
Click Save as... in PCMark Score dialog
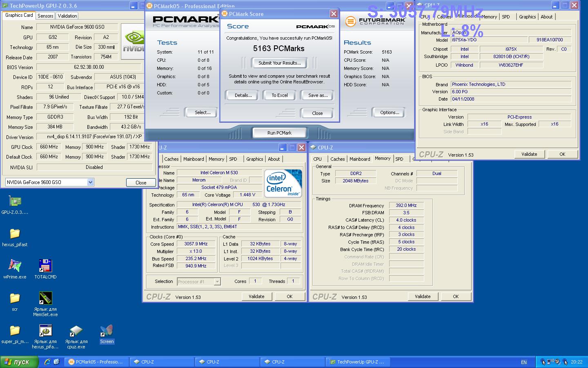pyautogui.click(x=318, y=95)
